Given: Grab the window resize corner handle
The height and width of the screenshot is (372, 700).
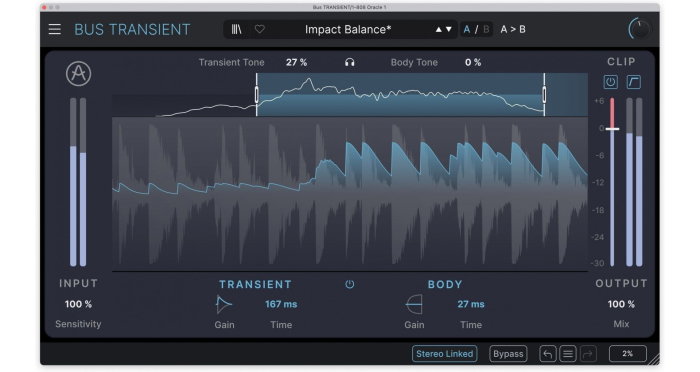Looking at the screenshot, I should point(654,359).
